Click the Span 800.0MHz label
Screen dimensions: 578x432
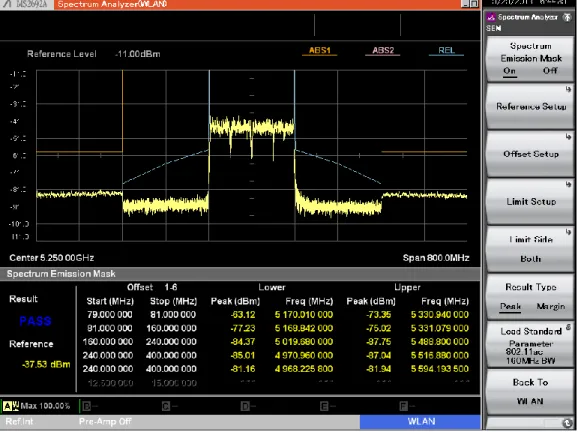[x=436, y=258]
